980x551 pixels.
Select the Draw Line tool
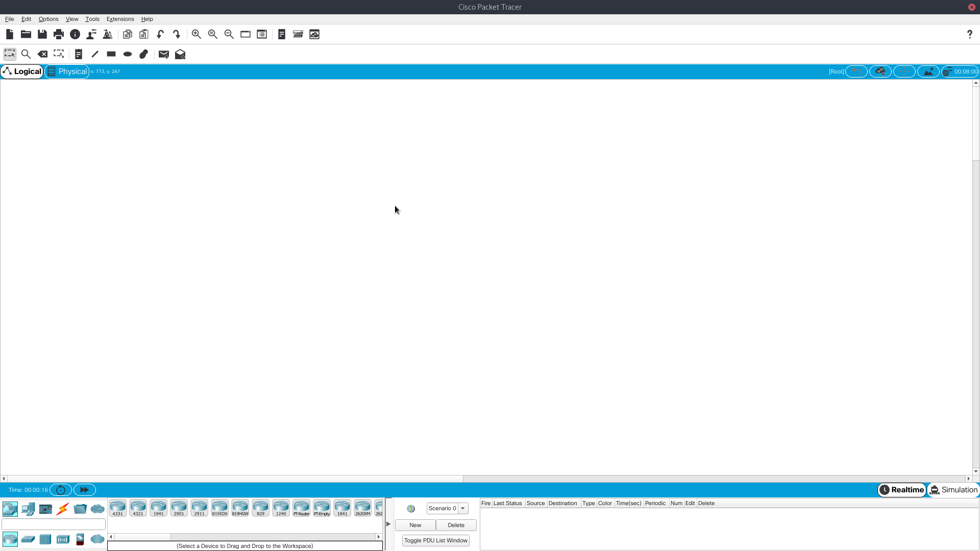click(x=95, y=54)
